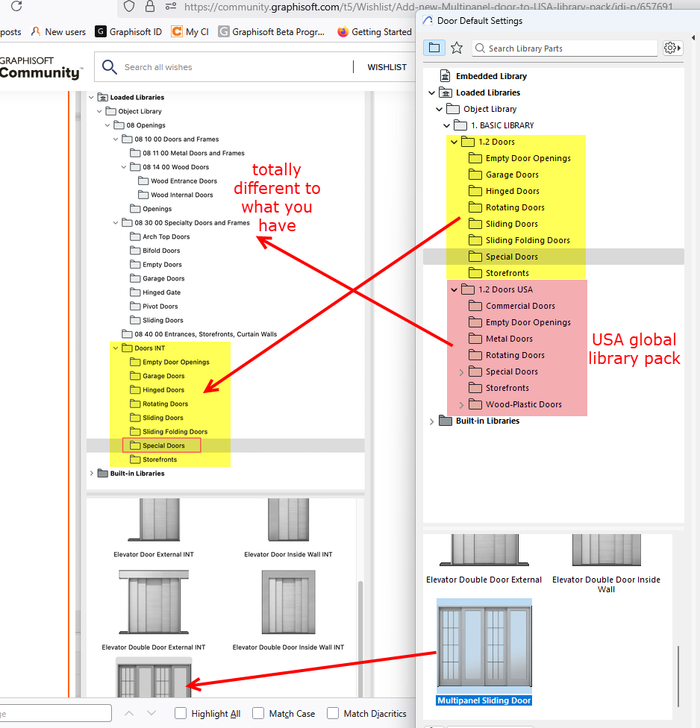Expand Built-in Libraries in Door Default Settings

click(x=431, y=421)
